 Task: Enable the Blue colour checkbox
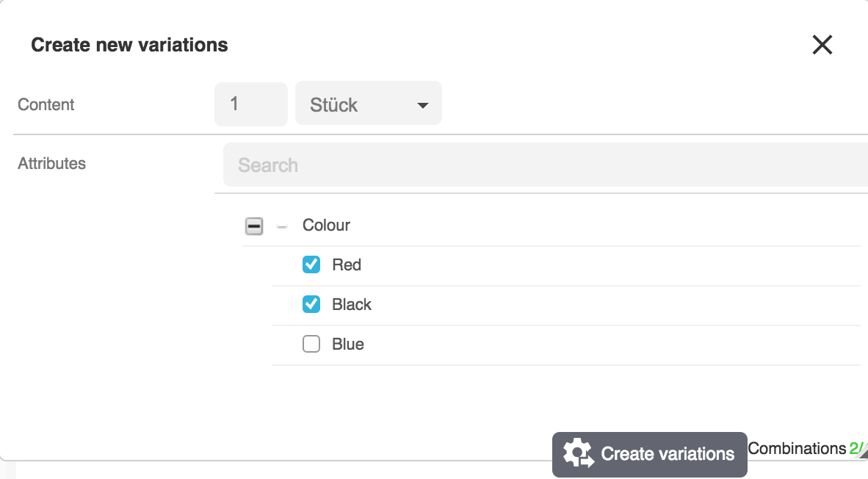pyautogui.click(x=311, y=344)
